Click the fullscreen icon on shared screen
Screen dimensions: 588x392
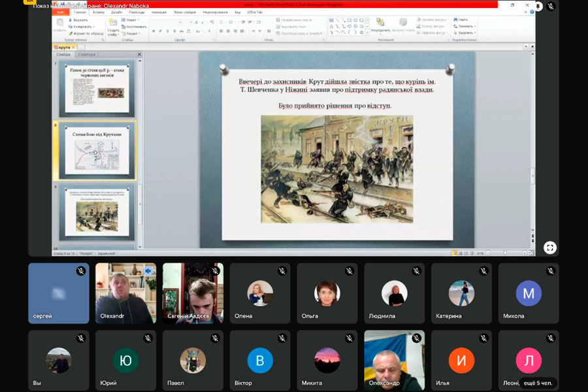pos(550,248)
